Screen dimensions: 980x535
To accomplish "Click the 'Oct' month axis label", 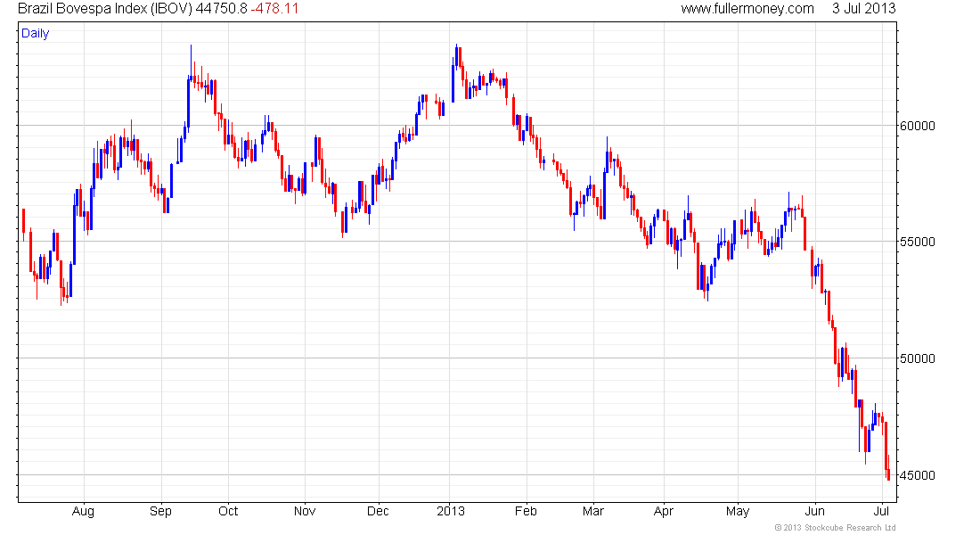I will (x=228, y=511).
